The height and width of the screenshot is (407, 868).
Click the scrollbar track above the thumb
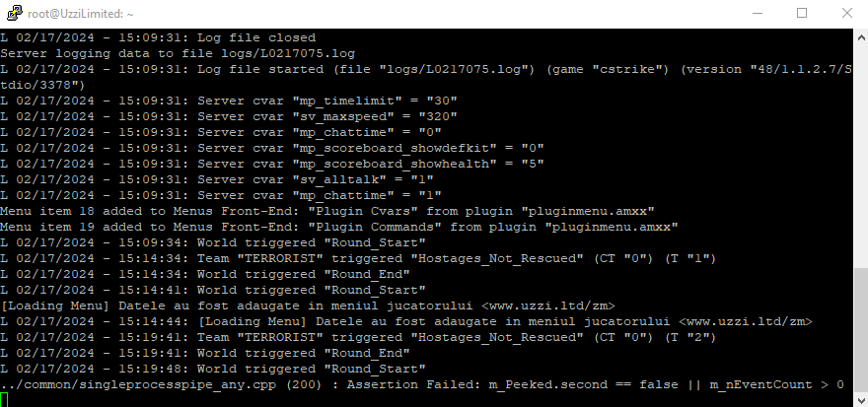click(x=861, y=156)
